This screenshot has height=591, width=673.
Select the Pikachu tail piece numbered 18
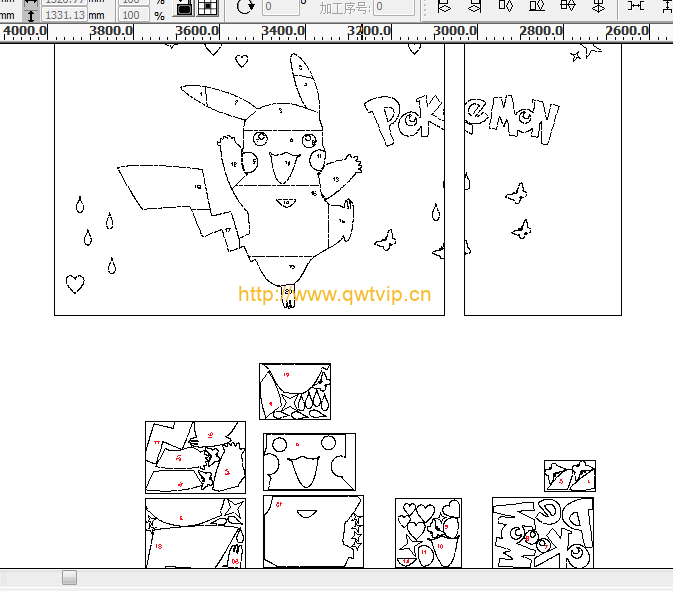pos(164,188)
